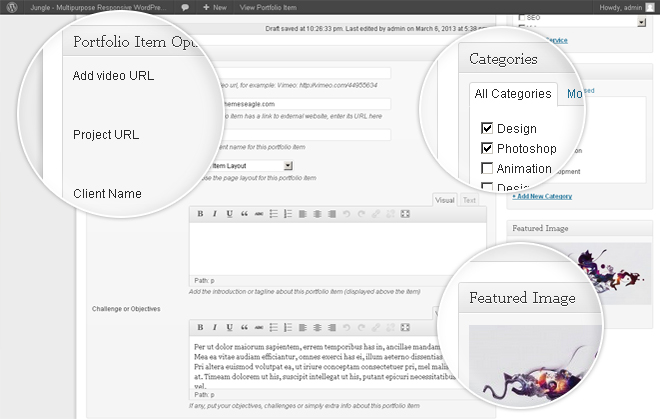Toggle italic in the introduction editor toolbar

click(x=215, y=214)
